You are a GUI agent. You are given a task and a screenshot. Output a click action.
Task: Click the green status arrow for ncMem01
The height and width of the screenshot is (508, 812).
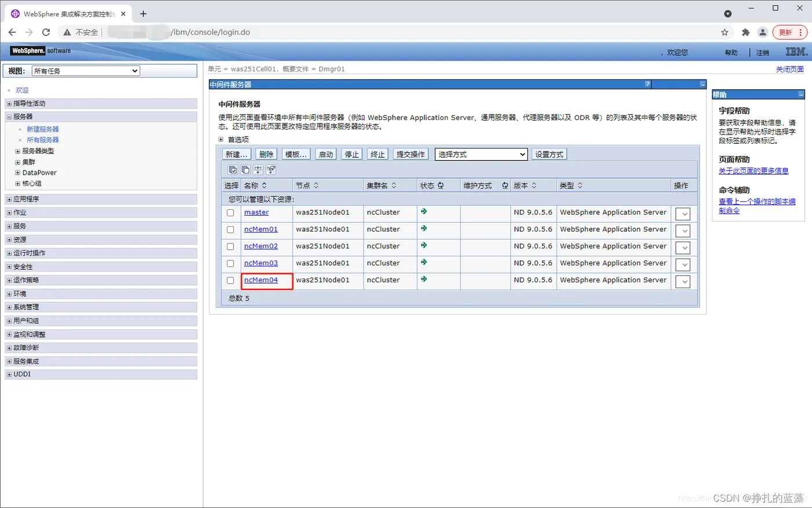(424, 228)
